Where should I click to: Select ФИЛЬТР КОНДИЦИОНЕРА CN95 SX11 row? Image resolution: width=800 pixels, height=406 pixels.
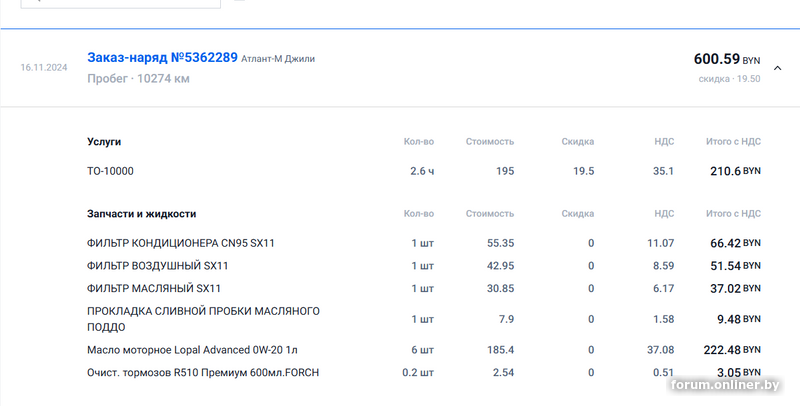(x=180, y=243)
